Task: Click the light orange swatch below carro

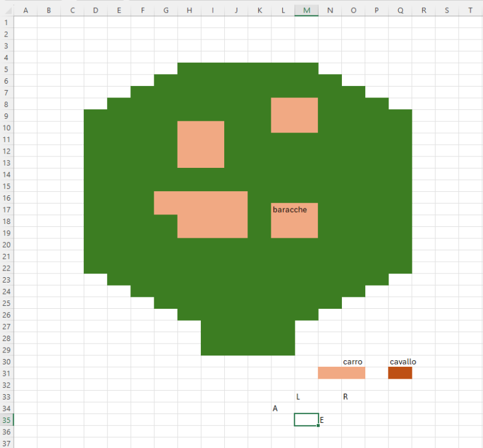Action: [341, 373]
